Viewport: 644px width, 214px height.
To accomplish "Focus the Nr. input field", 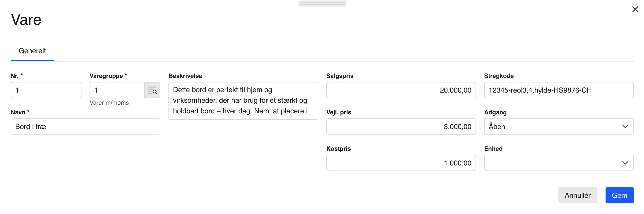I will pyautogui.click(x=46, y=90).
